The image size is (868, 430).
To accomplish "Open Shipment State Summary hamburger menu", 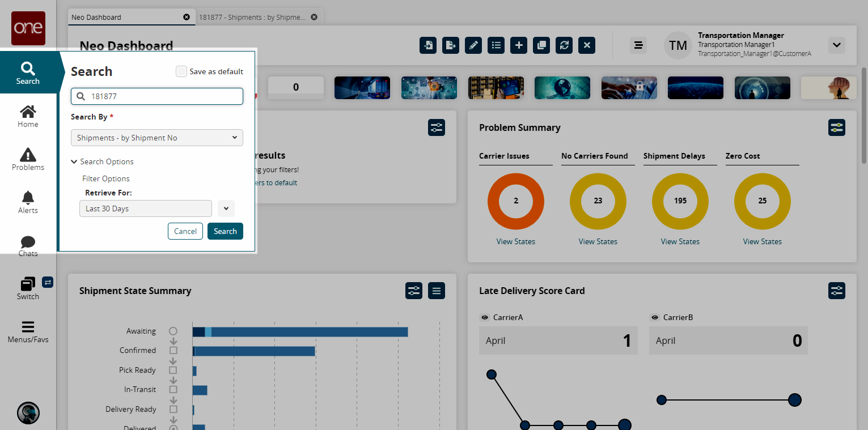I will coord(437,291).
